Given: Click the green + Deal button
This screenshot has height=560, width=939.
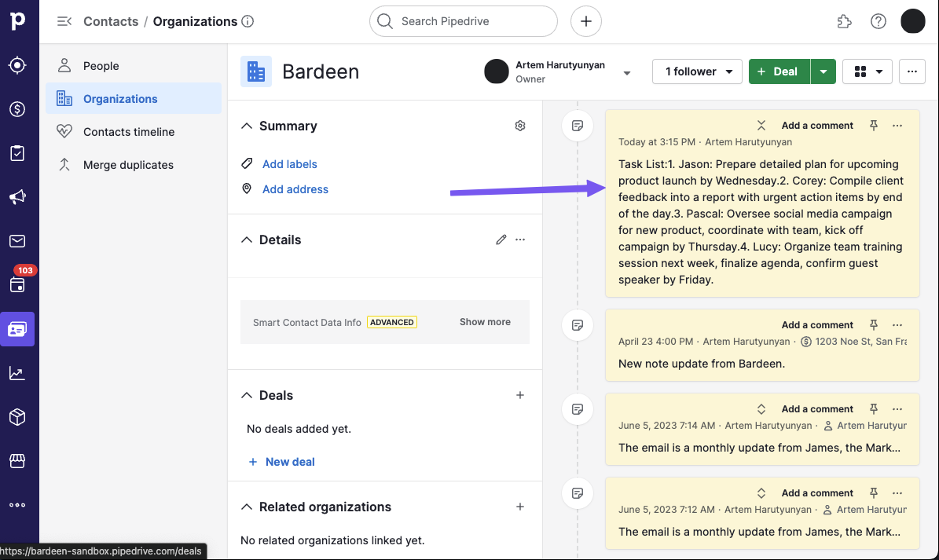Looking at the screenshot, I should point(779,71).
